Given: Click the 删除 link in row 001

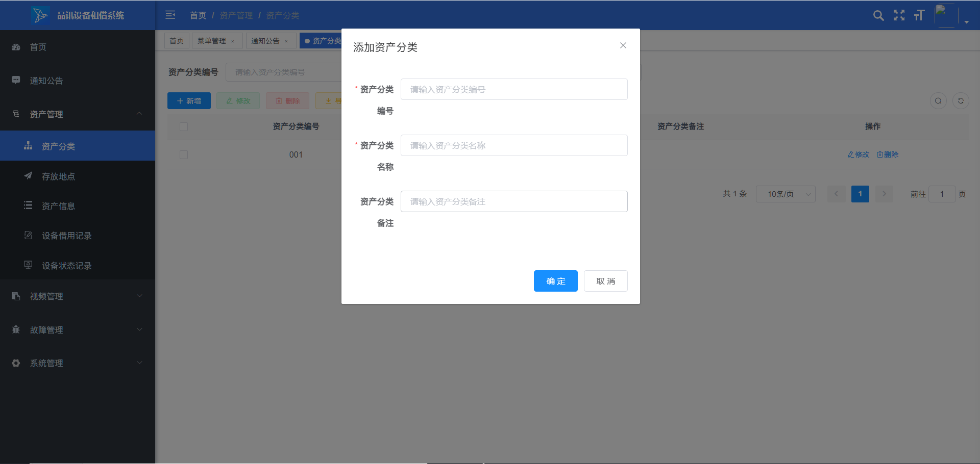Looking at the screenshot, I should 888,154.
